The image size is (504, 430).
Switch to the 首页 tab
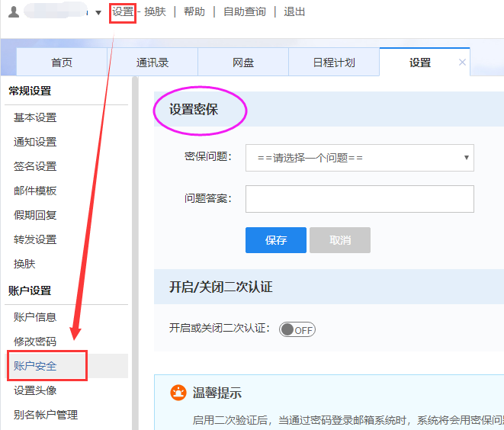(x=62, y=63)
